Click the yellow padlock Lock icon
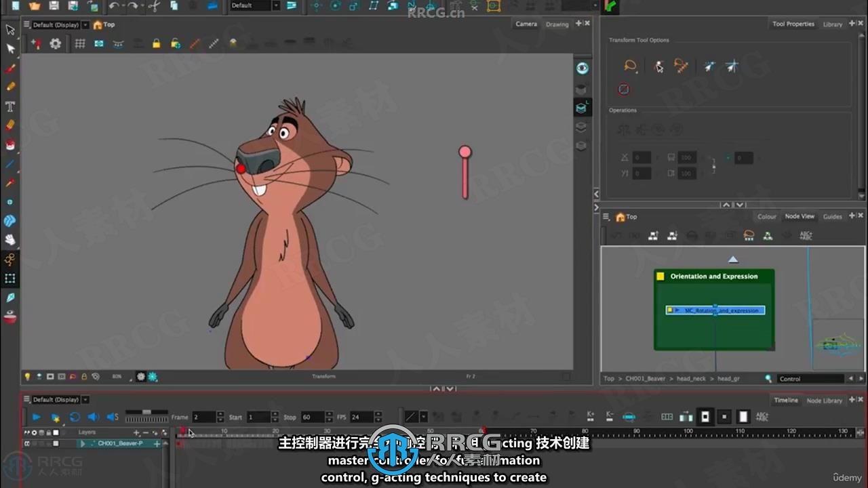 [x=157, y=43]
